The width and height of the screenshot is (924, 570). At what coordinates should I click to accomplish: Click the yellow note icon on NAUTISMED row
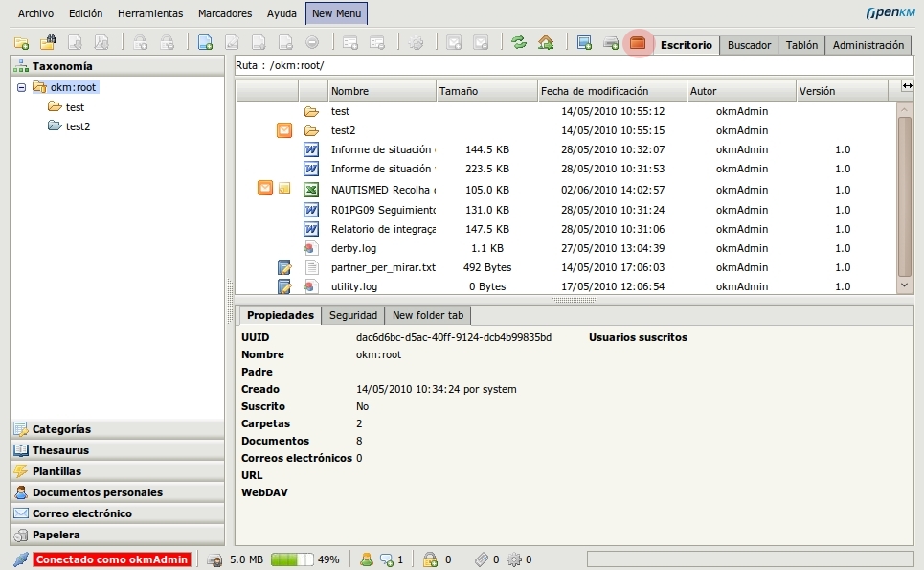click(284, 189)
